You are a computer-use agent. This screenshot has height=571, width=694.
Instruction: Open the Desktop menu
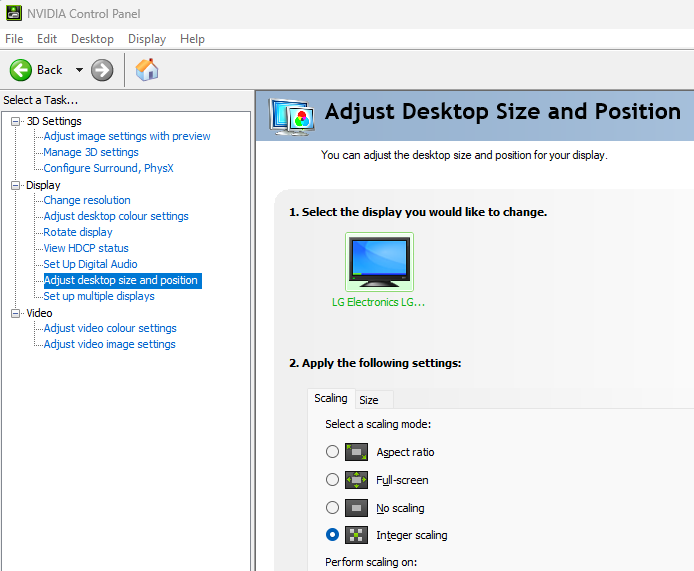[93, 39]
